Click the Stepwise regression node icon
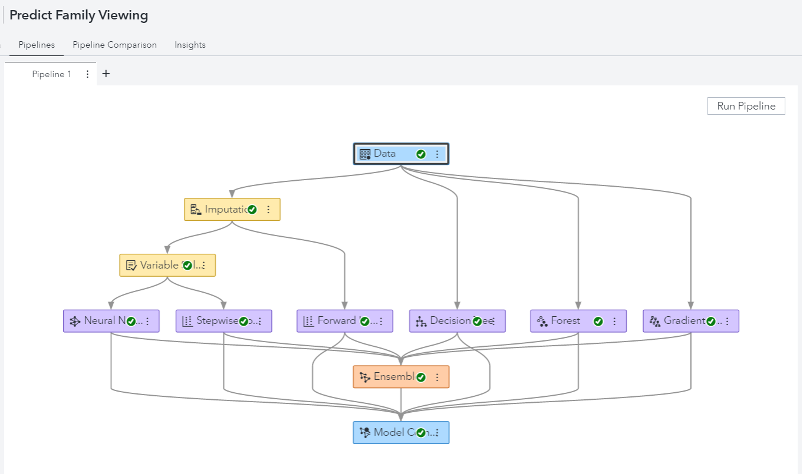 tap(187, 321)
